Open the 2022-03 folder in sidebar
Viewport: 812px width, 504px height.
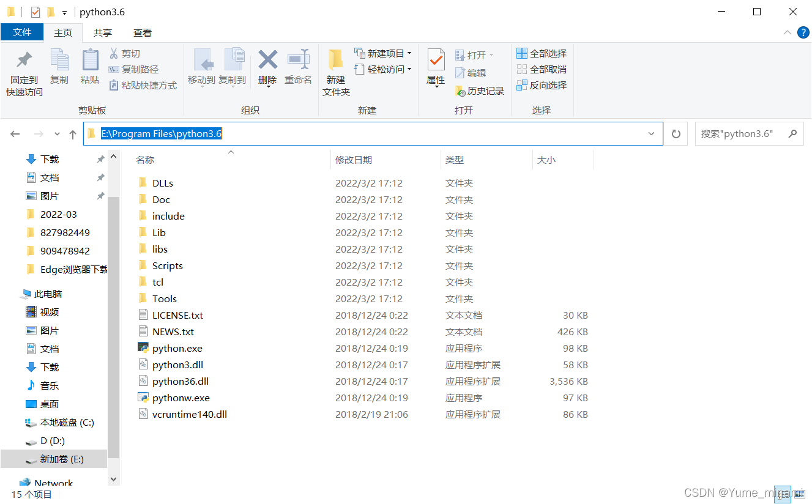tap(59, 214)
